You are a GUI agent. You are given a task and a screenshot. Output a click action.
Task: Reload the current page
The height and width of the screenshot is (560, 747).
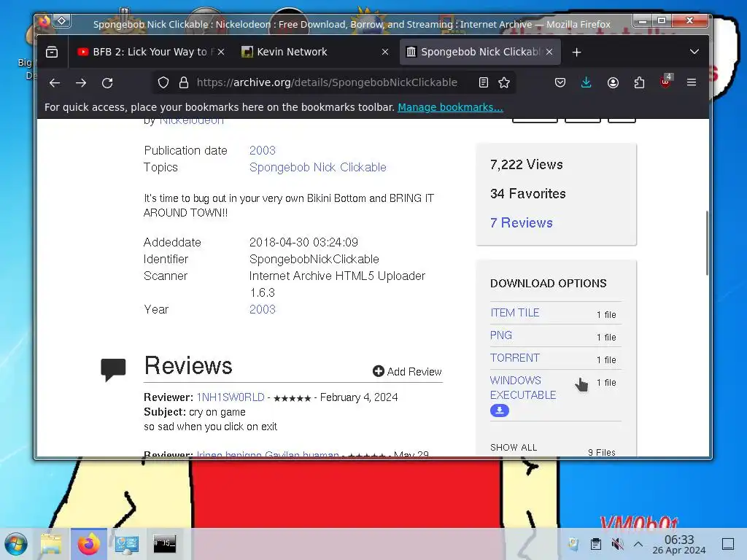pyautogui.click(x=107, y=83)
